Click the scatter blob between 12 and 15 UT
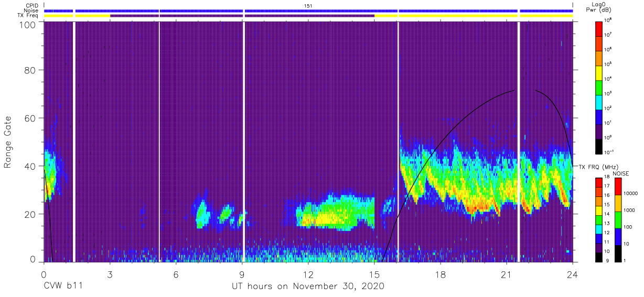This screenshot has height=297, width=644. coord(336,212)
